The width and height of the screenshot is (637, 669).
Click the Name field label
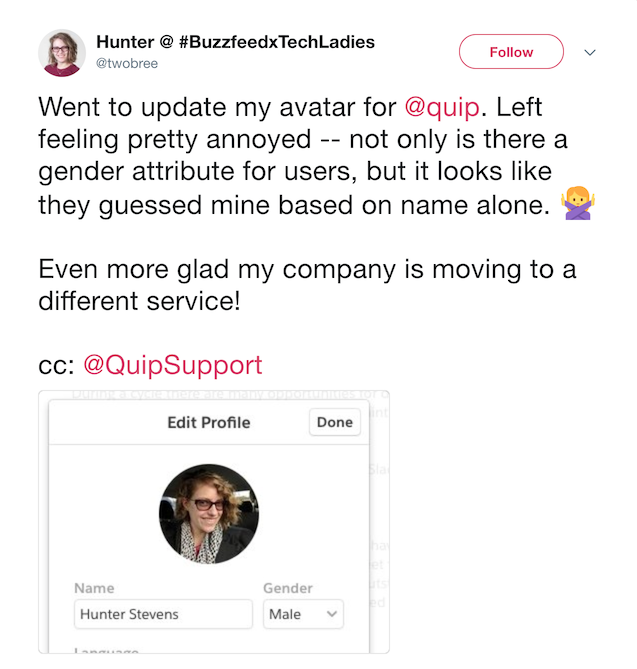94,588
